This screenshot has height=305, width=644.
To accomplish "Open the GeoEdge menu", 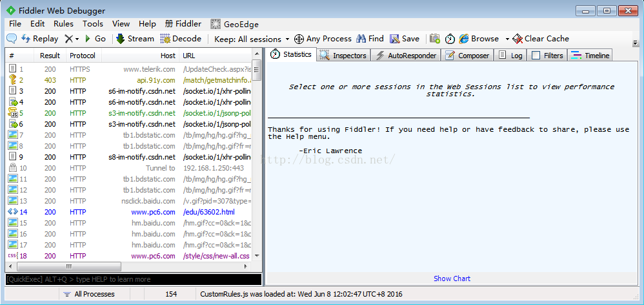I will point(234,25).
